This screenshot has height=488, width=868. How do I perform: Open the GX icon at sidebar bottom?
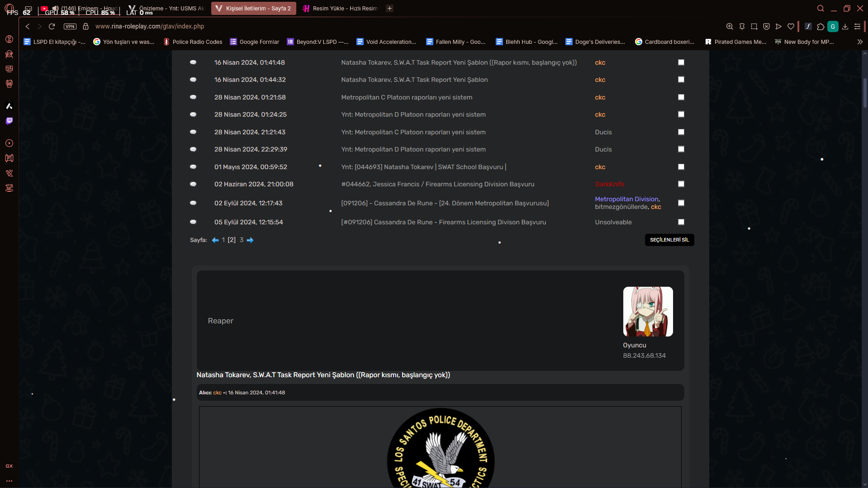point(9,466)
